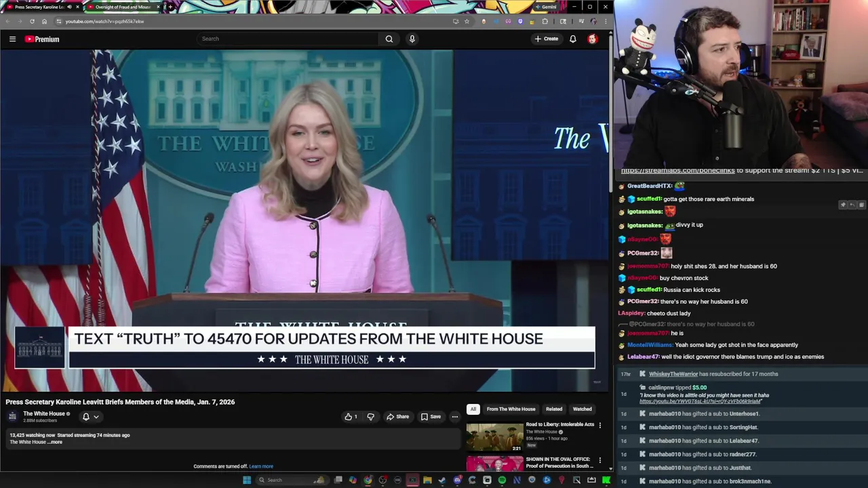Click the gifted sub recipient radner277.
The height and width of the screenshot is (488, 868).
(x=743, y=455)
